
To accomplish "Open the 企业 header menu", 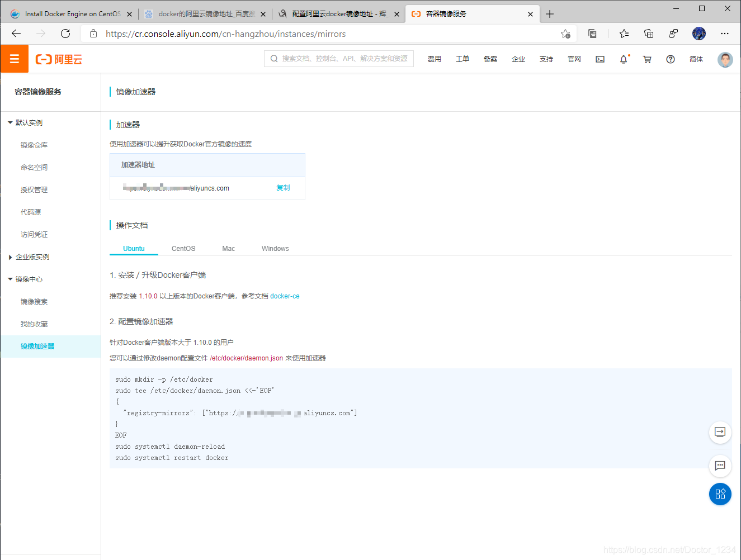I will [518, 59].
